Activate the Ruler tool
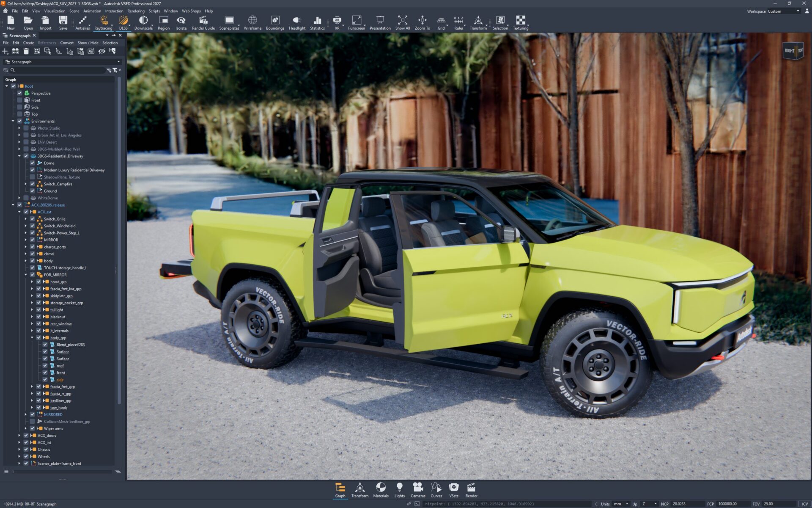This screenshot has height=508, width=812. point(459,23)
